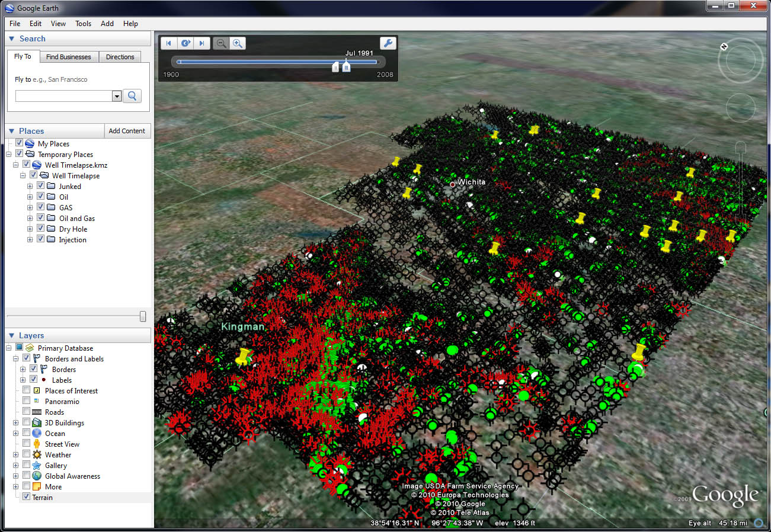771x532 pixels.
Task: Select the Fly To tab
Action: coord(23,56)
